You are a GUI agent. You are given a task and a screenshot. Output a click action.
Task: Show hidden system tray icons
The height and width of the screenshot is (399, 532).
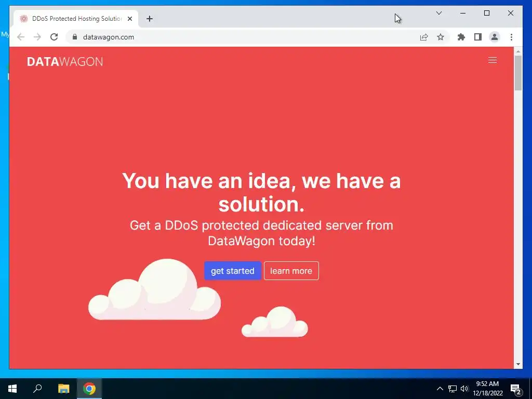coord(440,389)
